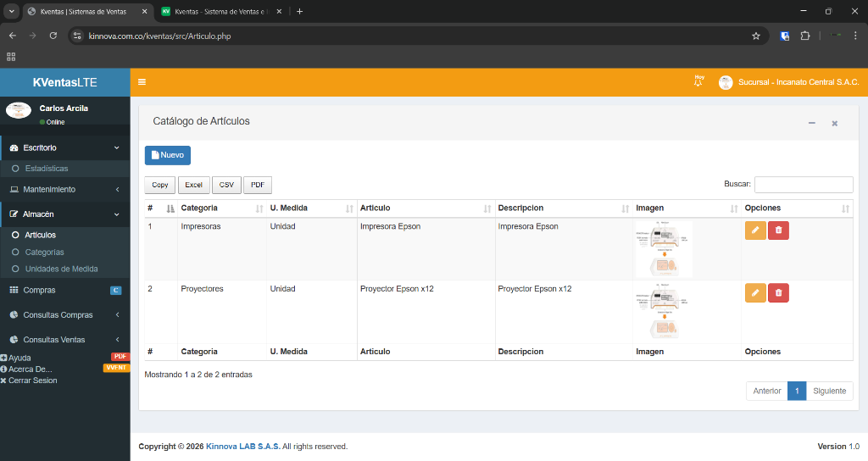Sort table by Imagen column header
868x461 pixels.
(687, 208)
